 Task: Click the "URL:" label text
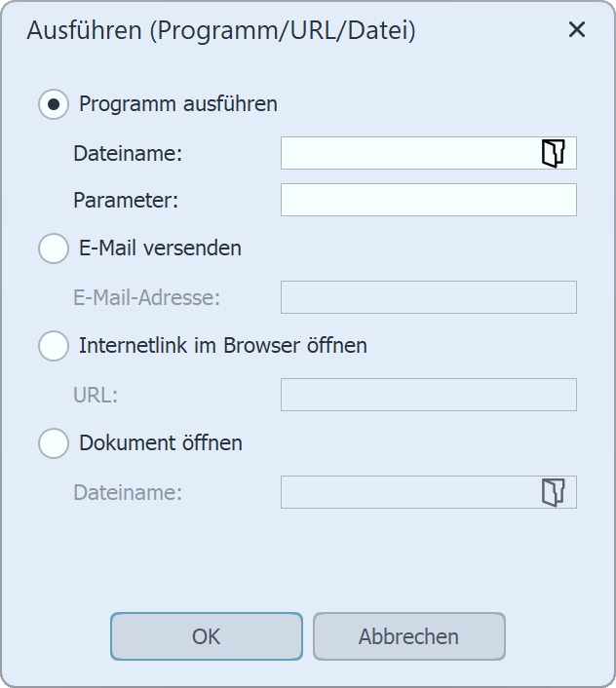pos(96,396)
